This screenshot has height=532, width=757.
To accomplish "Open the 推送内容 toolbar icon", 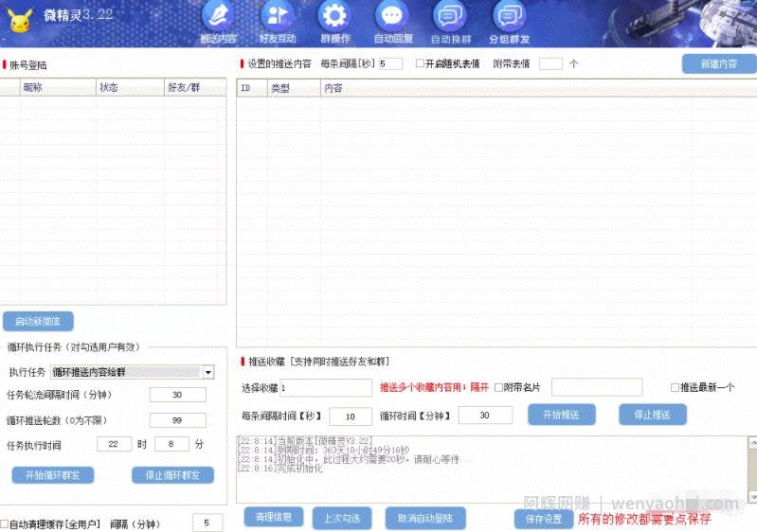I will pyautogui.click(x=218, y=22).
